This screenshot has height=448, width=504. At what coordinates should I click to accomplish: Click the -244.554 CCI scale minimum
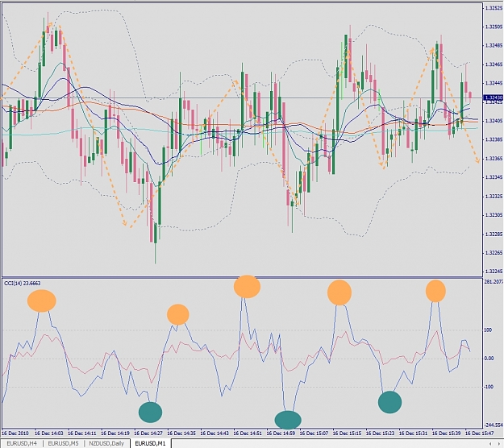pyautogui.click(x=494, y=425)
